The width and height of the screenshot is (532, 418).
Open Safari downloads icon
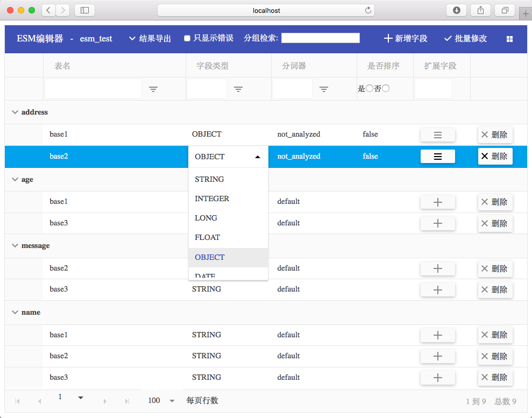pos(456,10)
